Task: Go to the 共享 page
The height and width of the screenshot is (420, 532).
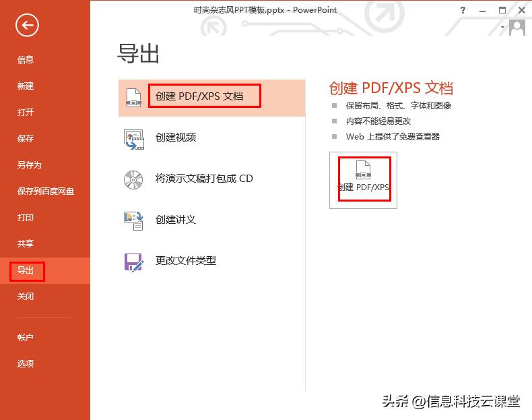Action: (x=26, y=244)
